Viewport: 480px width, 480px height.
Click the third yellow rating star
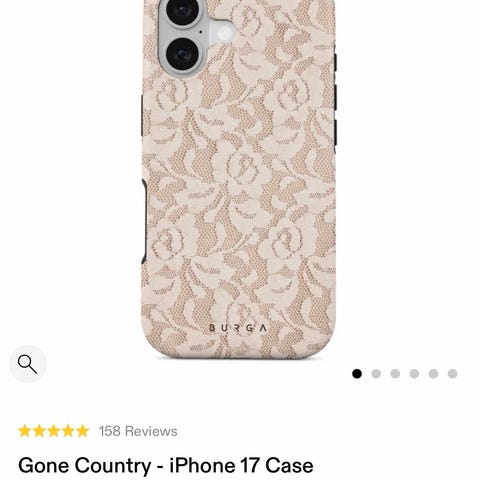click(x=54, y=431)
